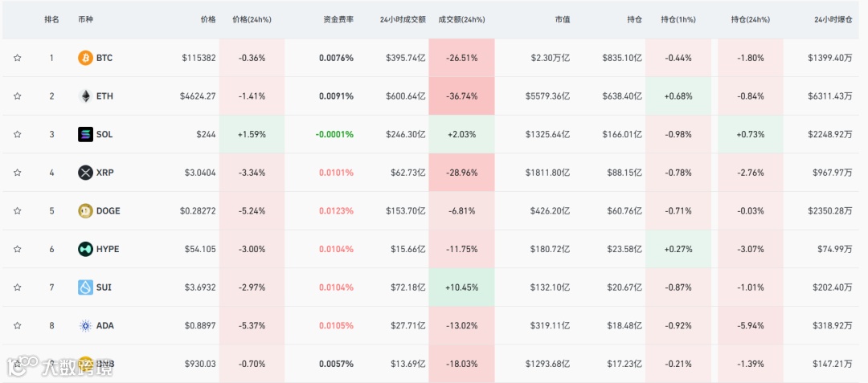Image resolution: width=868 pixels, height=383 pixels.
Task: Toggle the ADA favorite star
Action: pyautogui.click(x=17, y=325)
